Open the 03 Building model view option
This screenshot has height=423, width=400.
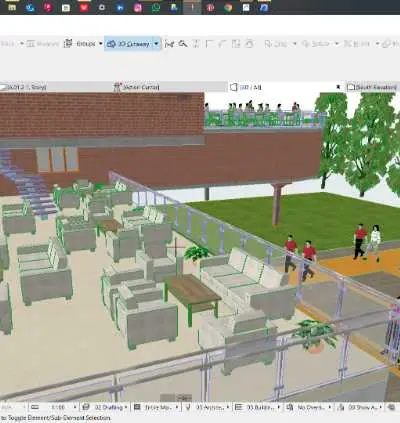click(x=261, y=407)
